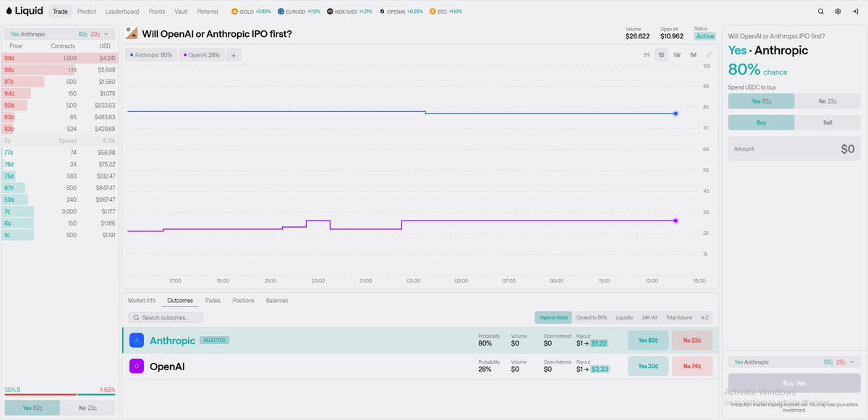
Task: Click No 23¢ in Anthropic row
Action: pos(692,340)
